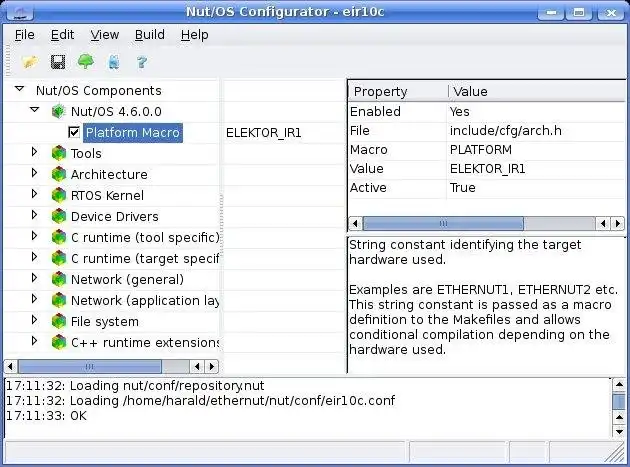Expand the RTOS Kernel tree node

point(35,194)
